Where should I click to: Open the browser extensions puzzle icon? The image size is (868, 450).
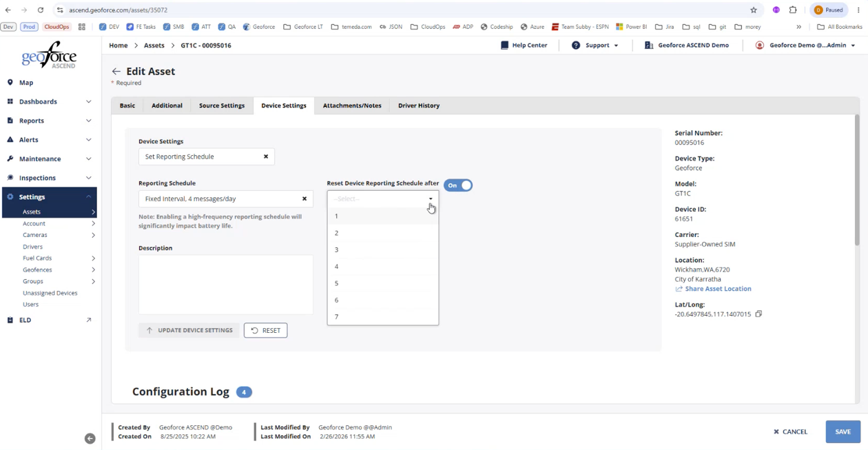[793, 10]
